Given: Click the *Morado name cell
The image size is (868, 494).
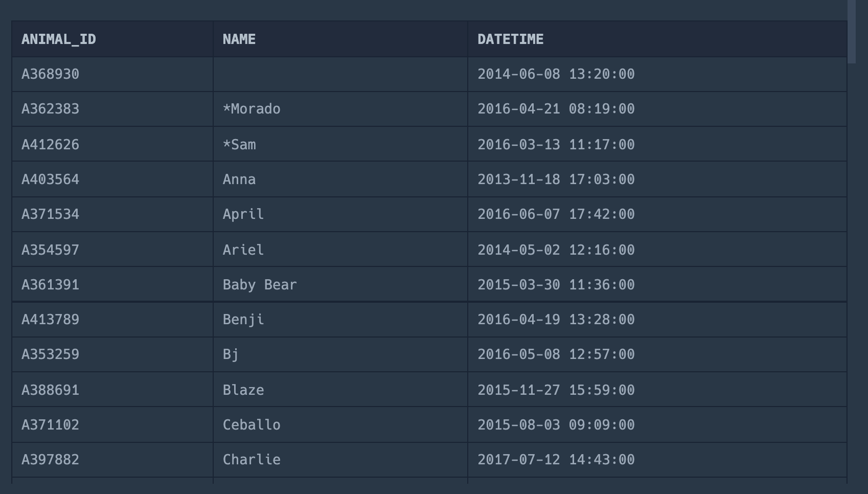Looking at the screenshot, I should (x=252, y=109).
